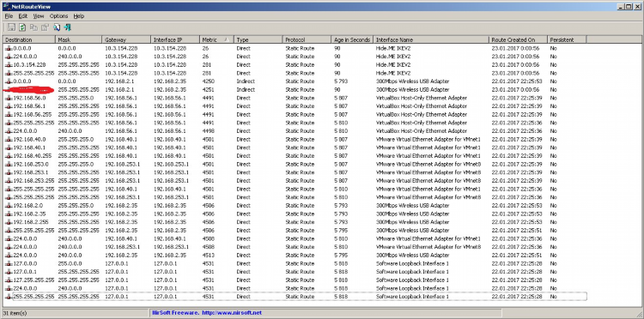Image resolution: width=644 pixels, height=319 pixels.
Task: Open the View menu
Action: (38, 16)
